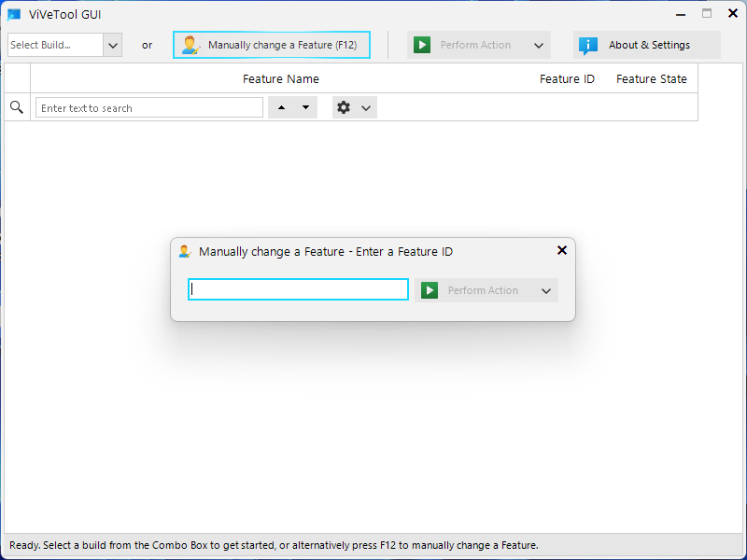Click the green play icon in toolbar
This screenshot has width=747, height=560.
(x=422, y=45)
